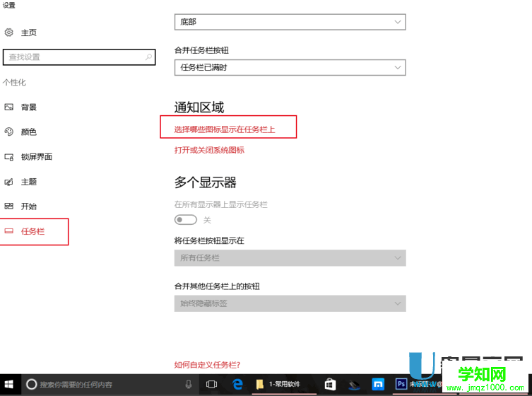Select the Themes icon
This screenshot has height=396, width=532.
[8, 182]
